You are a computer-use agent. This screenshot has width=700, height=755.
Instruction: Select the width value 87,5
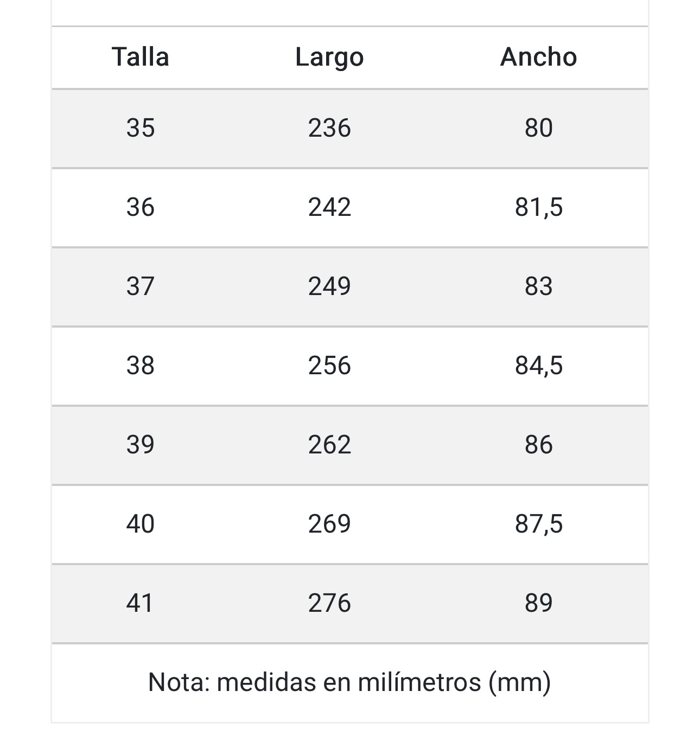pos(538,524)
